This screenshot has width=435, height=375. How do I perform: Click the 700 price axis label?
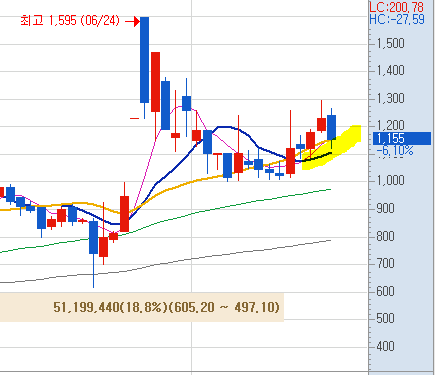385,264
